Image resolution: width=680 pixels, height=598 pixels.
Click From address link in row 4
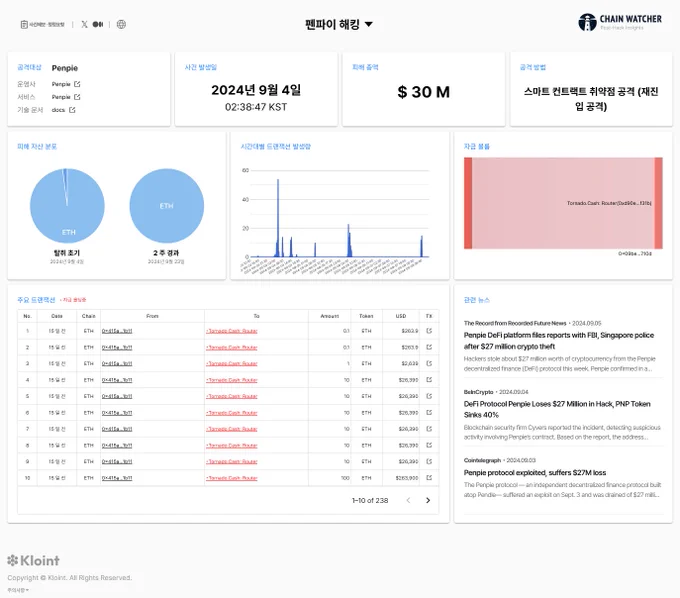click(117, 380)
